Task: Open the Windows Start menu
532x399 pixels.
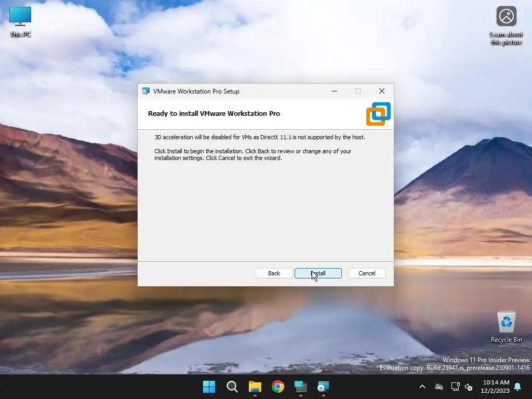Action: click(x=209, y=387)
